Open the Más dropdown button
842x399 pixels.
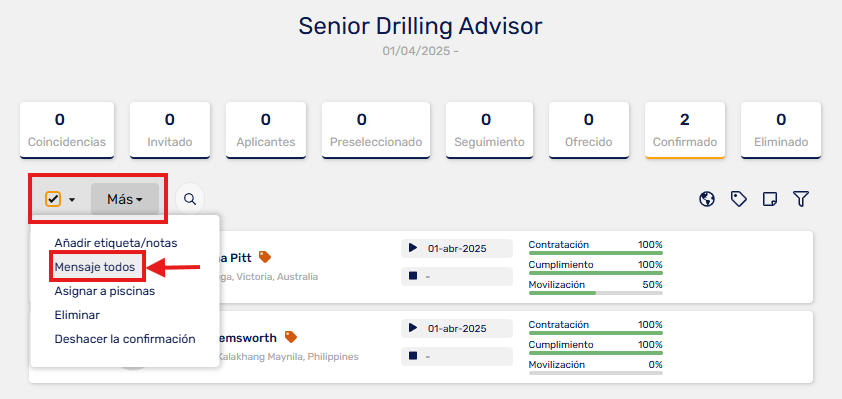(125, 199)
